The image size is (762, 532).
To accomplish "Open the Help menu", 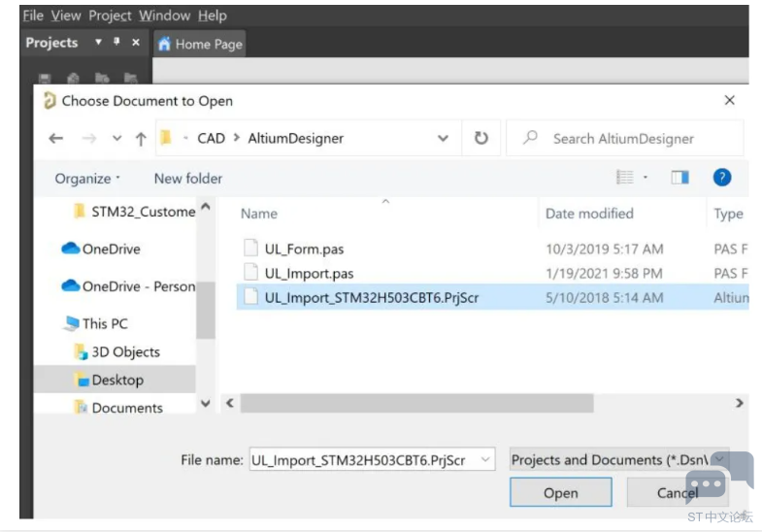I will [x=212, y=16].
